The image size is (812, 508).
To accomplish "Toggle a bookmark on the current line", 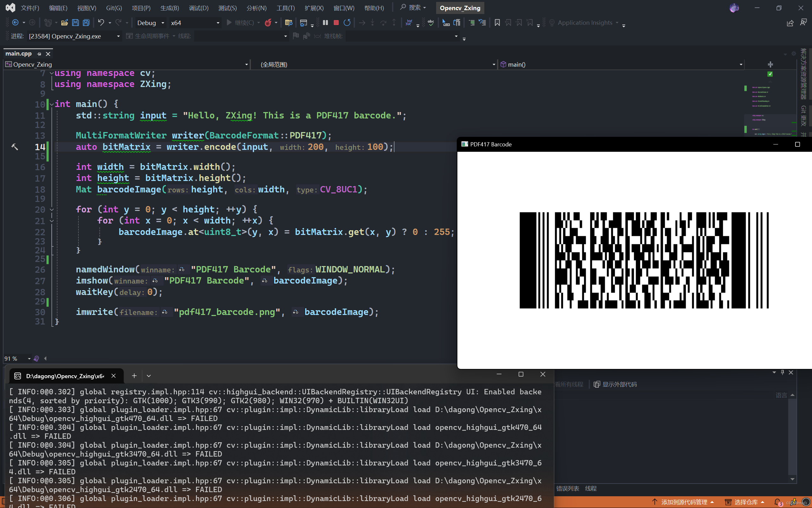I will [x=497, y=23].
